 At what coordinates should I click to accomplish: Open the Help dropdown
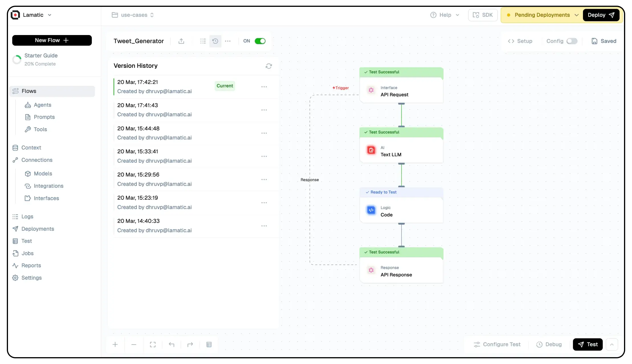click(x=445, y=15)
